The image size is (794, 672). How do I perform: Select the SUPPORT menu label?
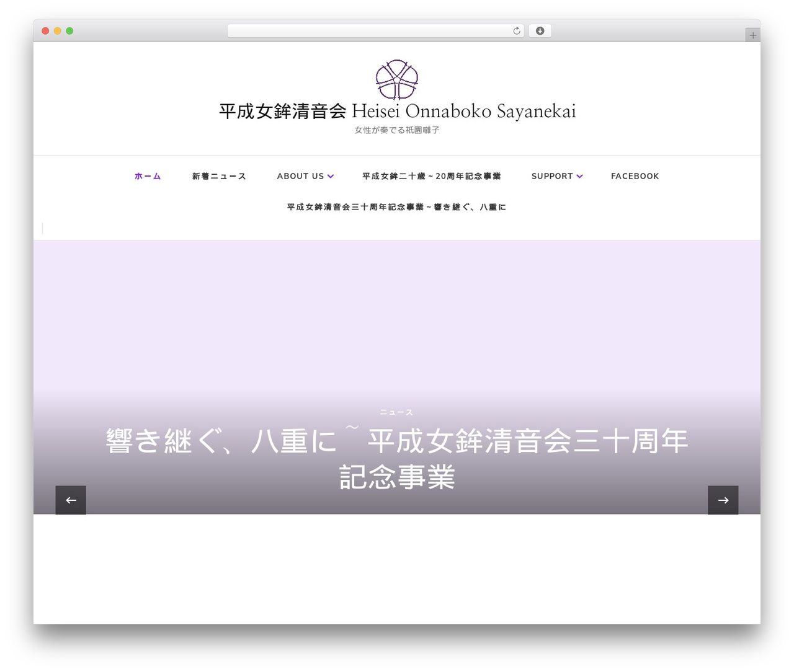552,177
